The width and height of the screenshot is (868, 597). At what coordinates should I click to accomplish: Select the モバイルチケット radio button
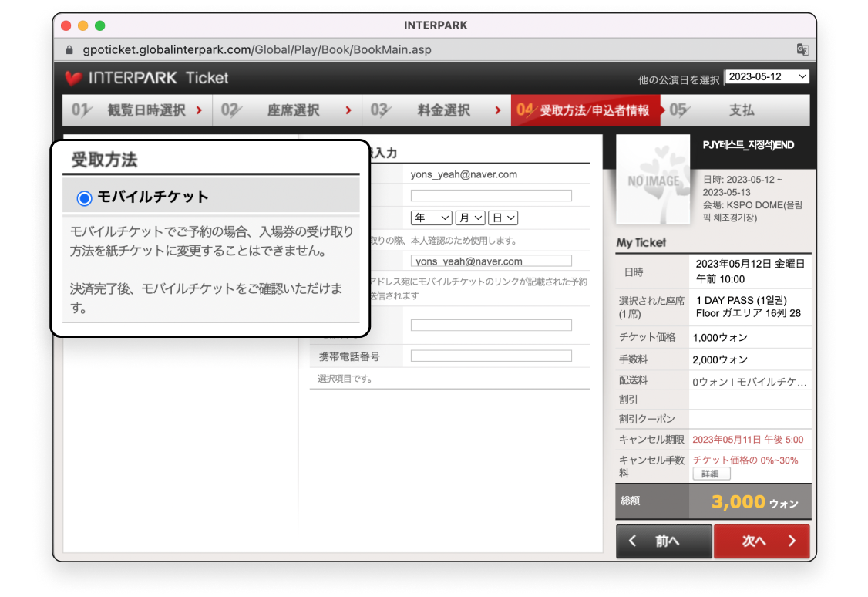pos(84,197)
